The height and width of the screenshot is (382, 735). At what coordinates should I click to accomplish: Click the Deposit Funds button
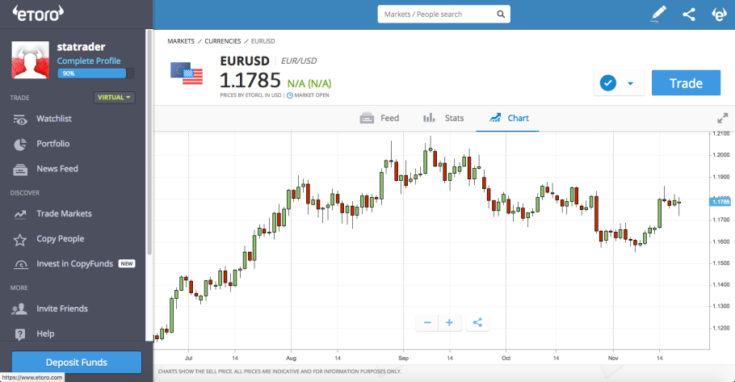tap(76, 362)
